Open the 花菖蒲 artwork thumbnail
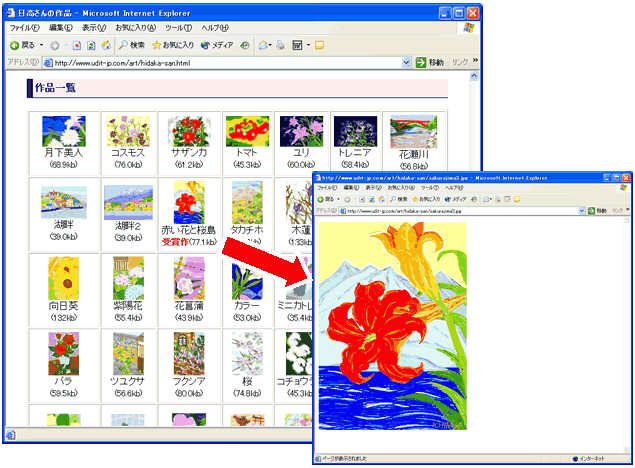This screenshot has width=635, height=468. 189,278
